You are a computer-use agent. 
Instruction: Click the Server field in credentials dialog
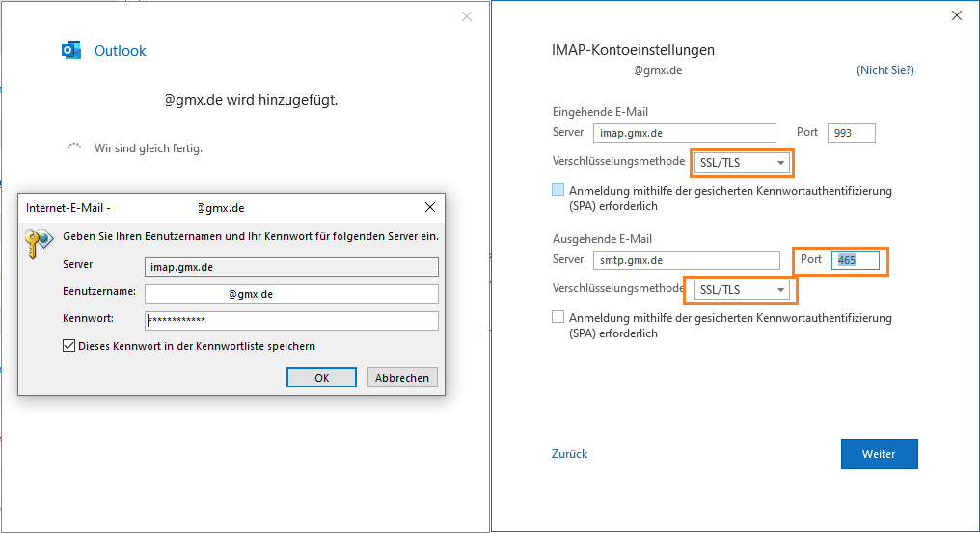pos(291,267)
